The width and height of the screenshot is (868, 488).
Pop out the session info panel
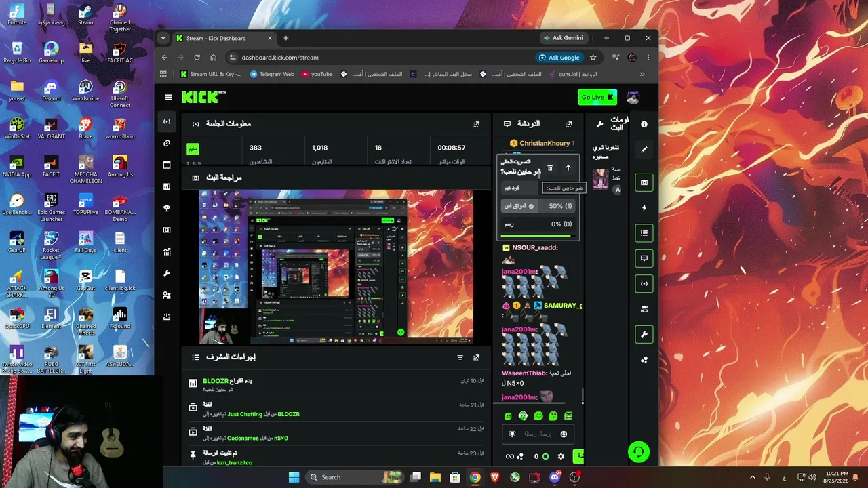(476, 124)
